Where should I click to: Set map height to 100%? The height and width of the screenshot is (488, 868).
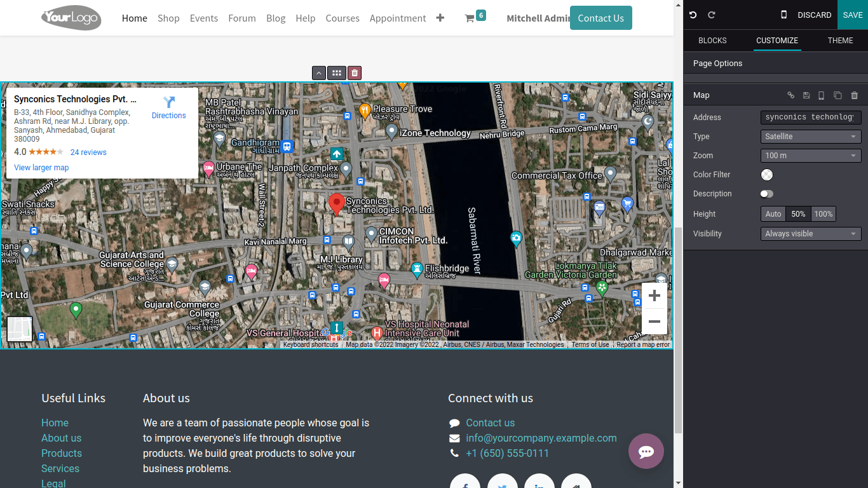(x=823, y=214)
